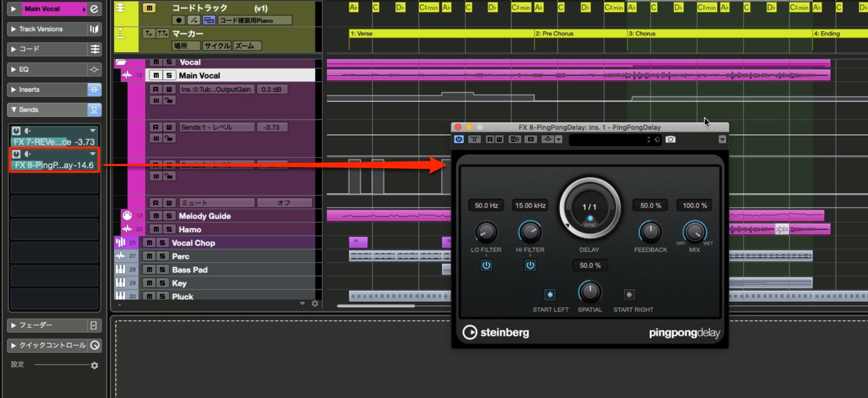Open the track list settings gear icon

[315, 303]
